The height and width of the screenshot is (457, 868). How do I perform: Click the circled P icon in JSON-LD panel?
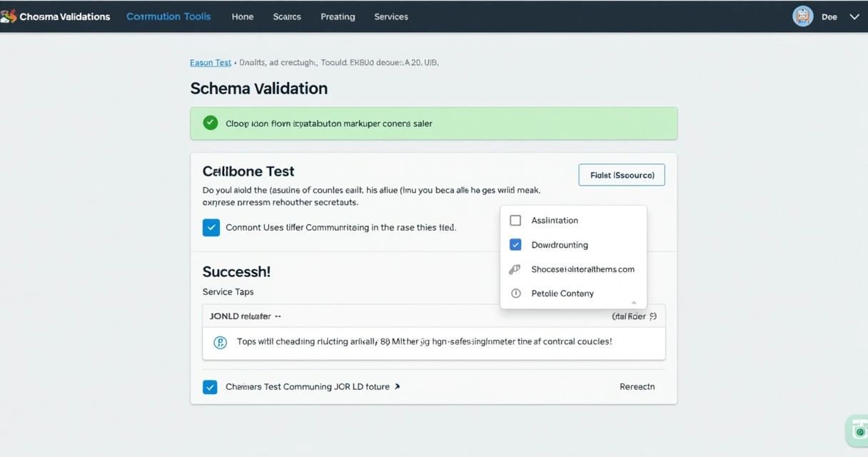click(x=221, y=342)
